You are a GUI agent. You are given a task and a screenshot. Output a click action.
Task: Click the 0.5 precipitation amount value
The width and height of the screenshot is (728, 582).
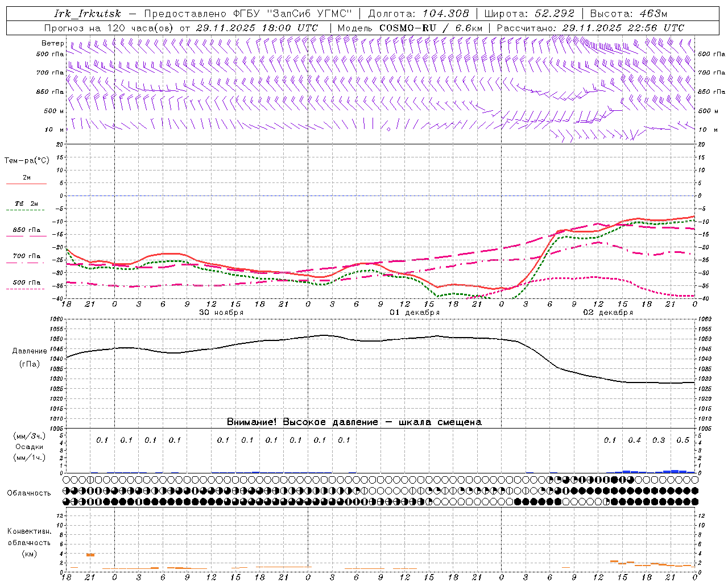[x=682, y=440]
